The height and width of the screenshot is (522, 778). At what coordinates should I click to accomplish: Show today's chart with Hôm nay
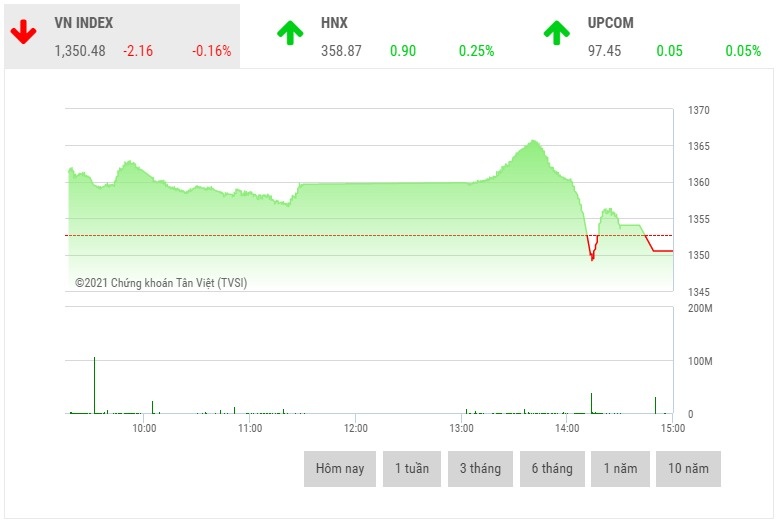tap(340, 468)
